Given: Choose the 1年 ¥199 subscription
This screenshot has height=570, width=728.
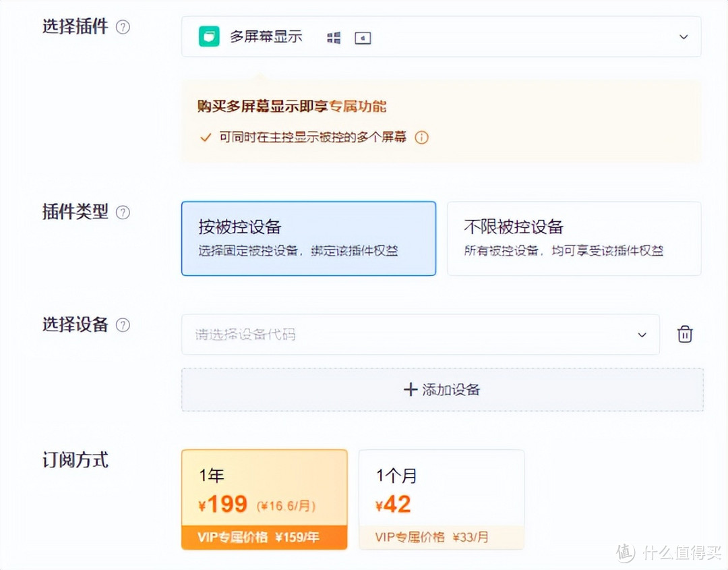Looking at the screenshot, I should pos(264,499).
